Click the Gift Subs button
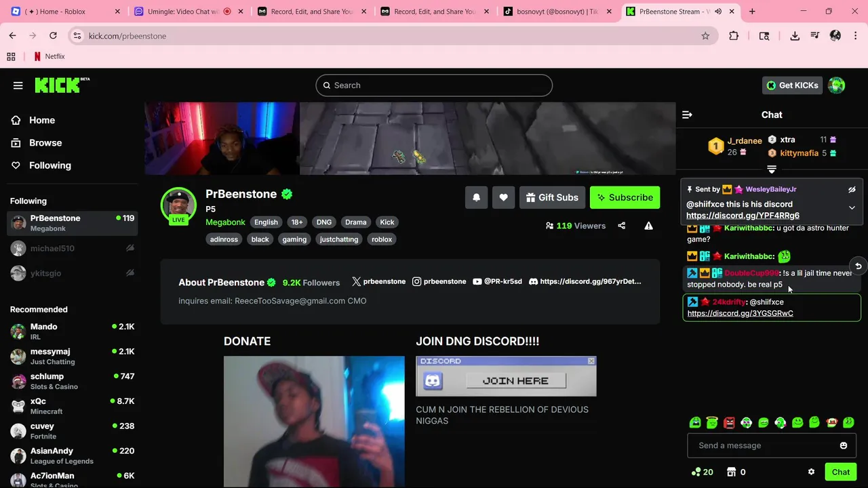 pyautogui.click(x=552, y=197)
